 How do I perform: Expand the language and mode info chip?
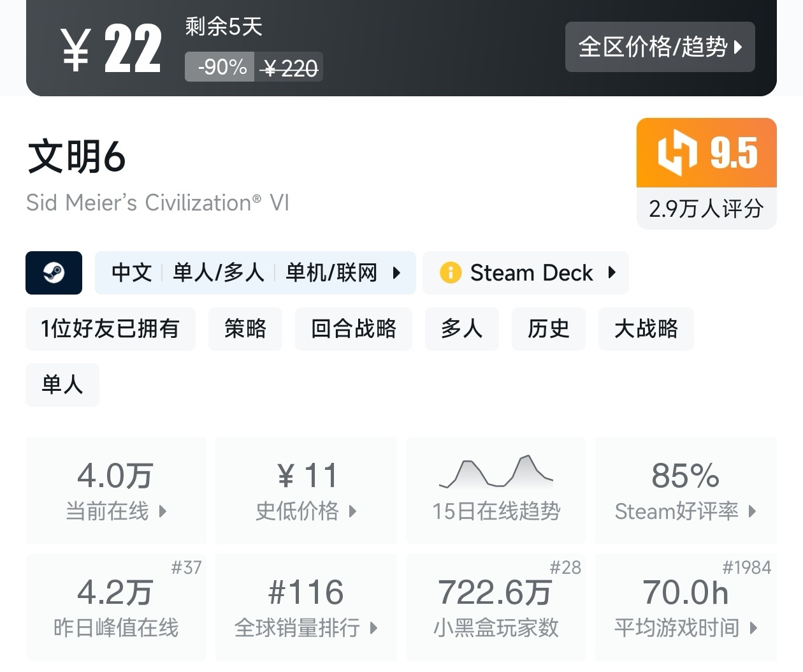(255, 273)
